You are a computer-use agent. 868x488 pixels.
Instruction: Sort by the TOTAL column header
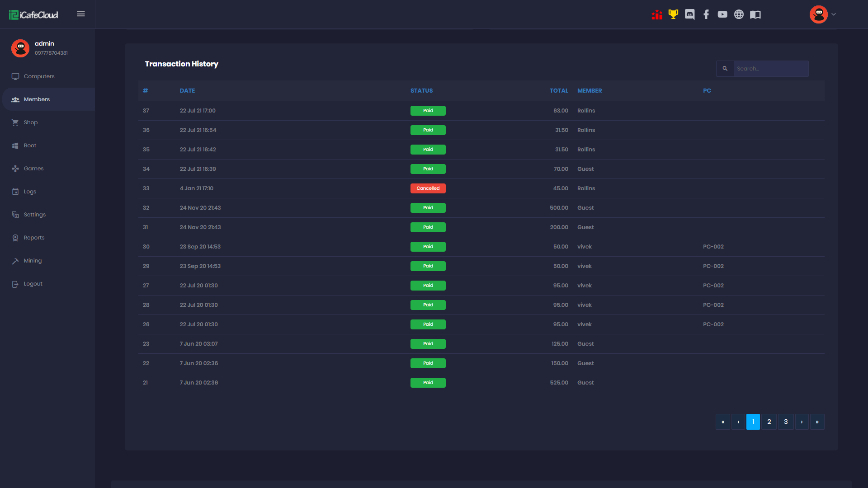(x=559, y=91)
